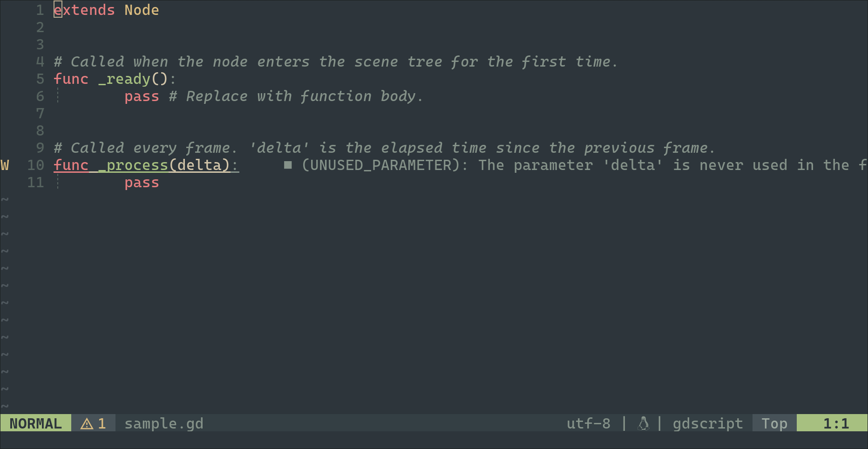Click line number 5 in the gutter
The image size is (868, 449).
pyautogui.click(x=40, y=79)
